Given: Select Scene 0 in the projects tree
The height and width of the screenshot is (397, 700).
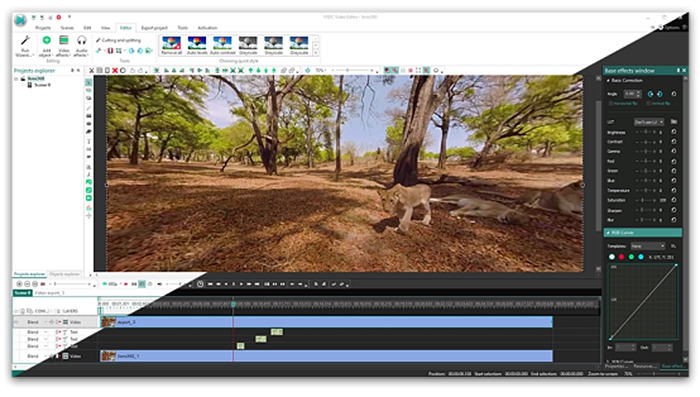Looking at the screenshot, I should (42, 85).
